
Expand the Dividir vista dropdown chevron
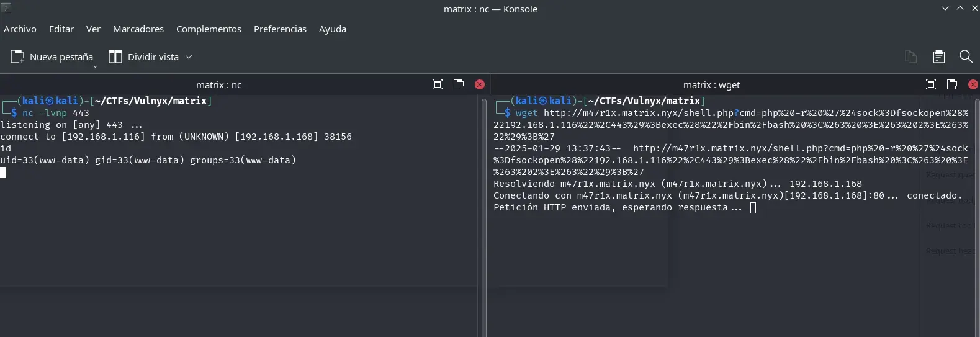pos(189,57)
